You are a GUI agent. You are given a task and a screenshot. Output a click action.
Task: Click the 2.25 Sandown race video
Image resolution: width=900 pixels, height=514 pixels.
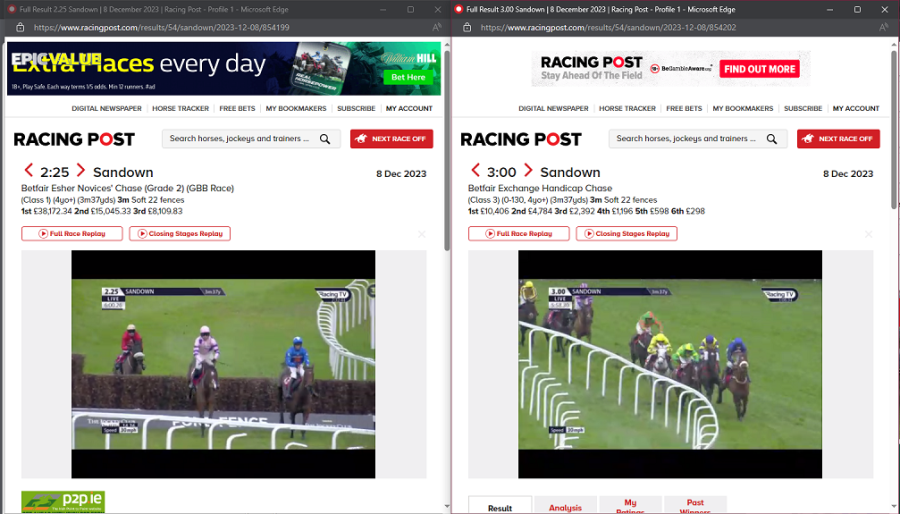pyautogui.click(x=223, y=364)
